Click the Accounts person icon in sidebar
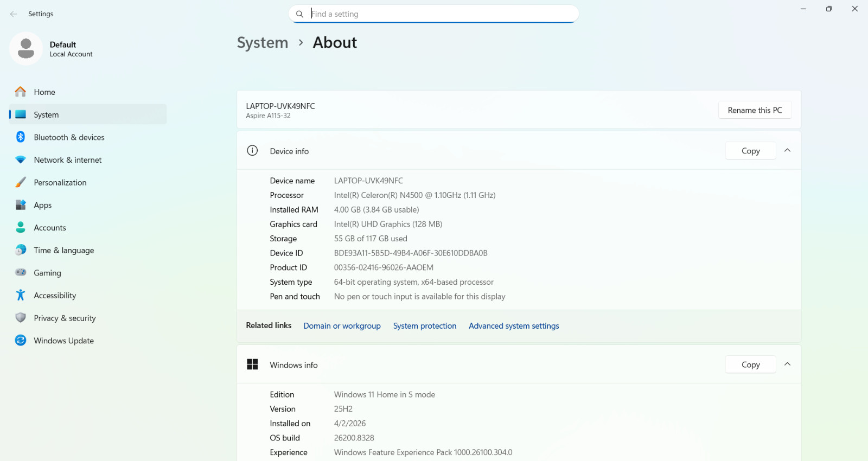The width and height of the screenshot is (868, 461). tap(21, 228)
